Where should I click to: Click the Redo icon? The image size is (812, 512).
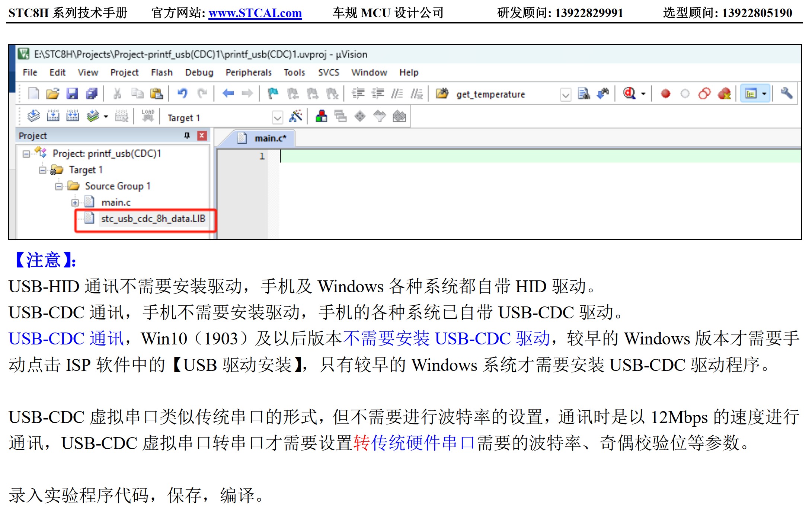click(x=202, y=93)
